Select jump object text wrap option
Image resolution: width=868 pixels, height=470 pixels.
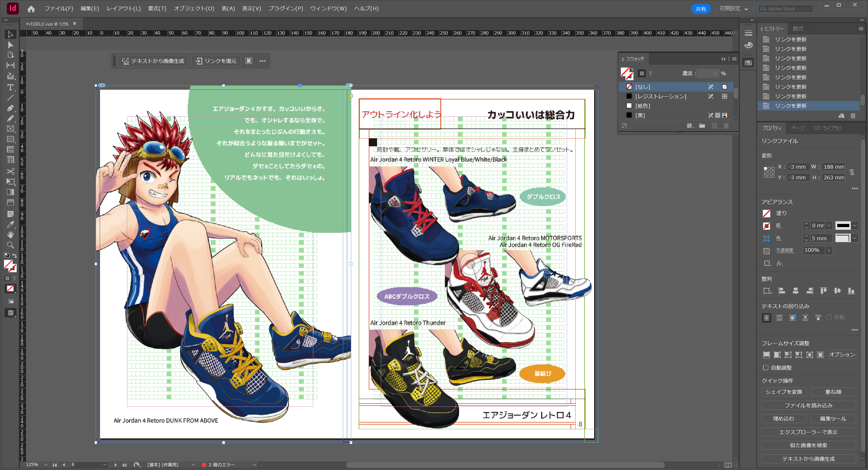pyautogui.click(x=805, y=318)
